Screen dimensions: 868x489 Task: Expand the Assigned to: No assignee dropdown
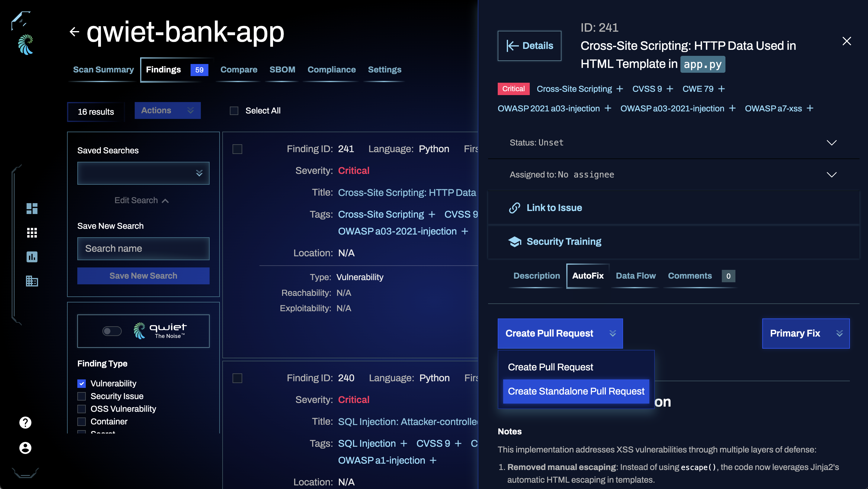[x=674, y=174]
